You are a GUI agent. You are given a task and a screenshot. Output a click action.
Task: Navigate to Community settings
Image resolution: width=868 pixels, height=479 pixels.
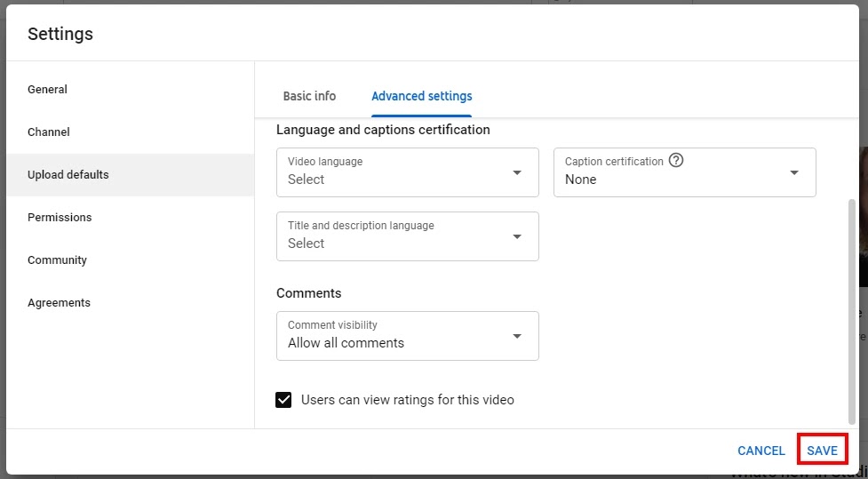[x=58, y=260]
